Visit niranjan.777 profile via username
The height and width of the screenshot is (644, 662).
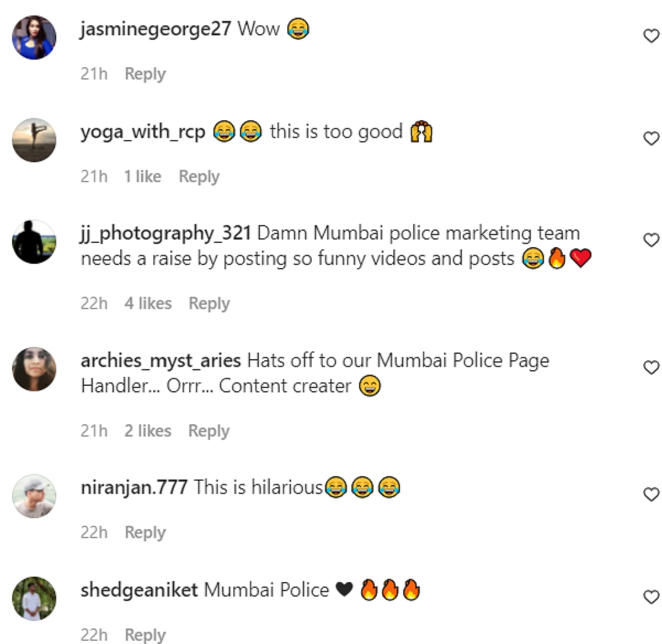(134, 488)
